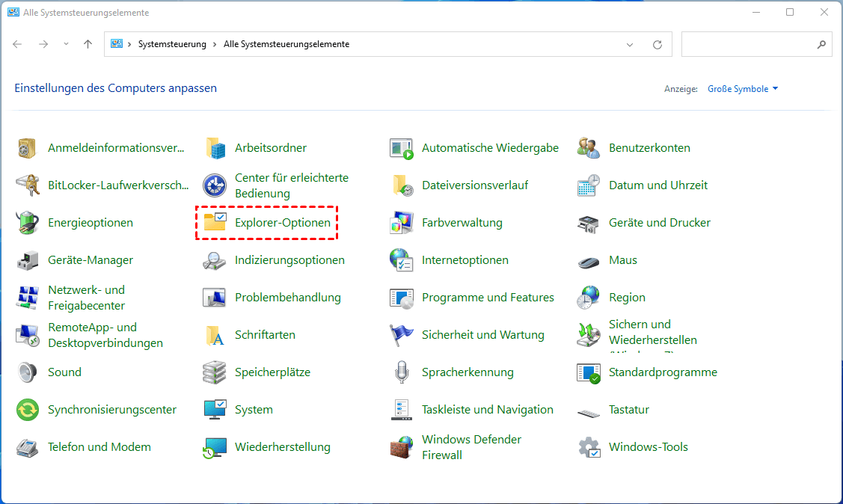
Task: Open the Benutzerkonten users icon
Action: click(589, 148)
